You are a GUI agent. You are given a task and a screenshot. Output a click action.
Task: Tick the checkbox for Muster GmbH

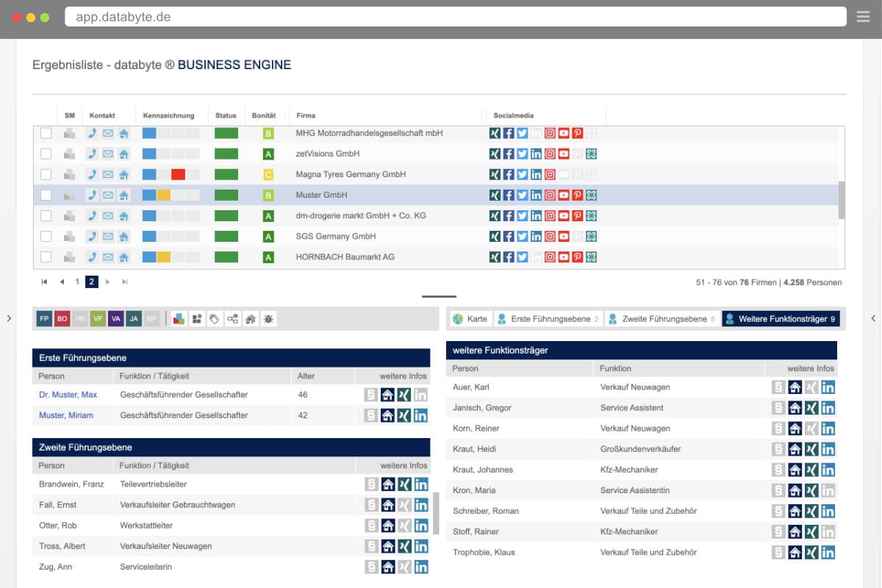[46, 195]
